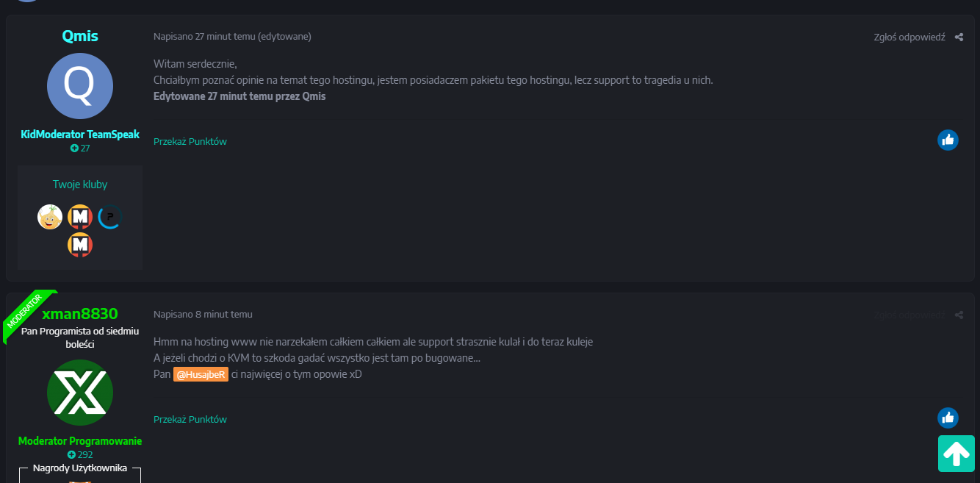Like xman8830's reply with the thumbs-up icon
The width and height of the screenshot is (980, 483).
pos(948,418)
